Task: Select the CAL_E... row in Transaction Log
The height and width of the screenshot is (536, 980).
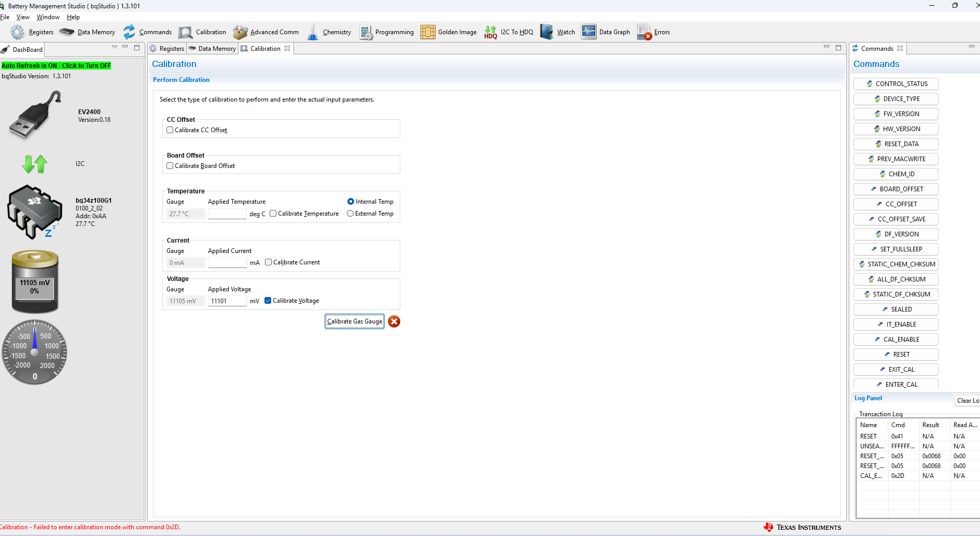Action: pos(918,476)
